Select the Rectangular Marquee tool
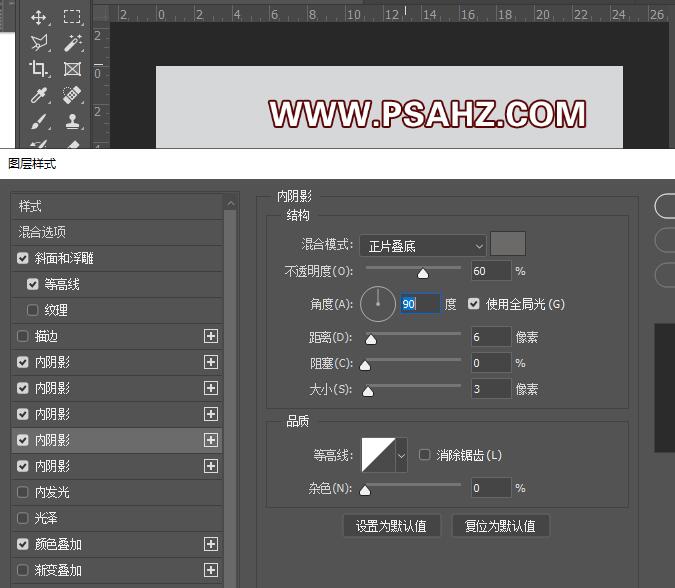 [x=72, y=17]
